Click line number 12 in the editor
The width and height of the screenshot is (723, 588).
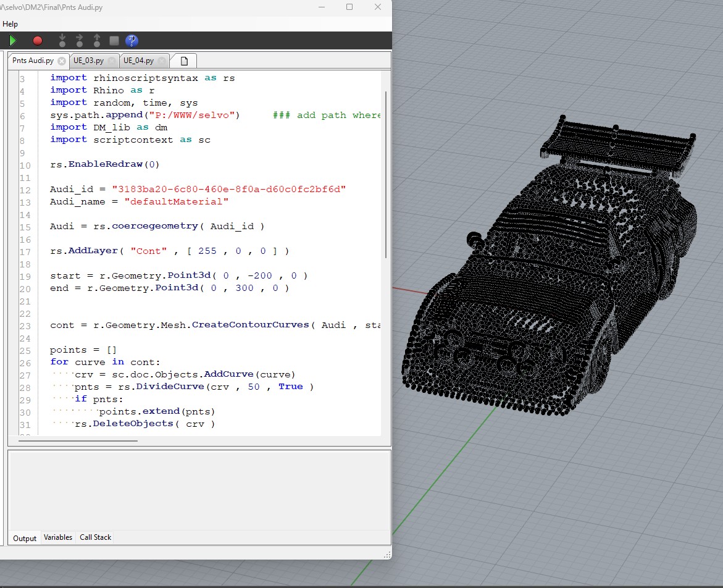[26, 190]
